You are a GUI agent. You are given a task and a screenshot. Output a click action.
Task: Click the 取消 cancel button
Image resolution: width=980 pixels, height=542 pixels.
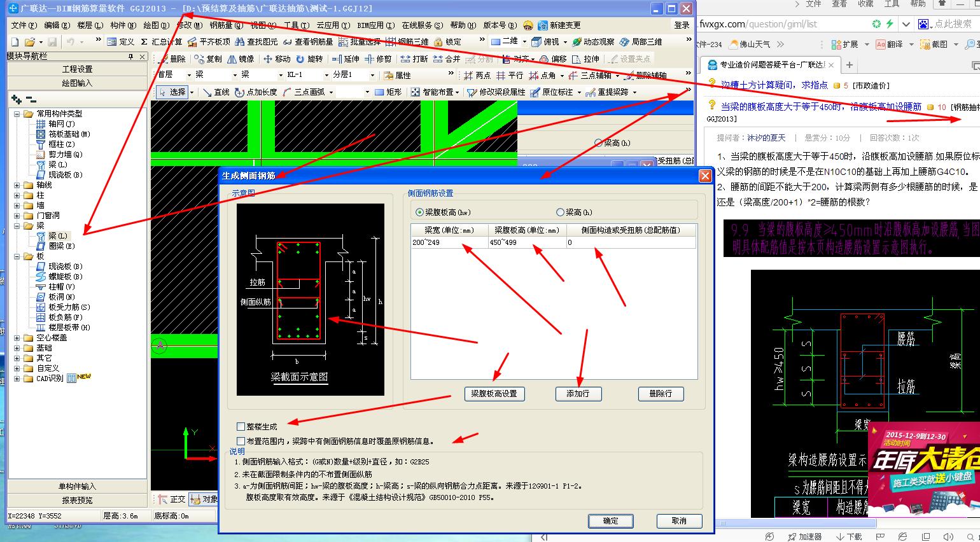click(x=680, y=521)
